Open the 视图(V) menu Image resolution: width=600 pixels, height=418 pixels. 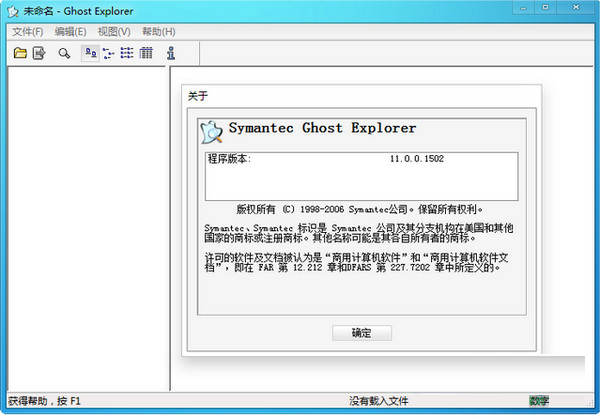click(x=114, y=31)
